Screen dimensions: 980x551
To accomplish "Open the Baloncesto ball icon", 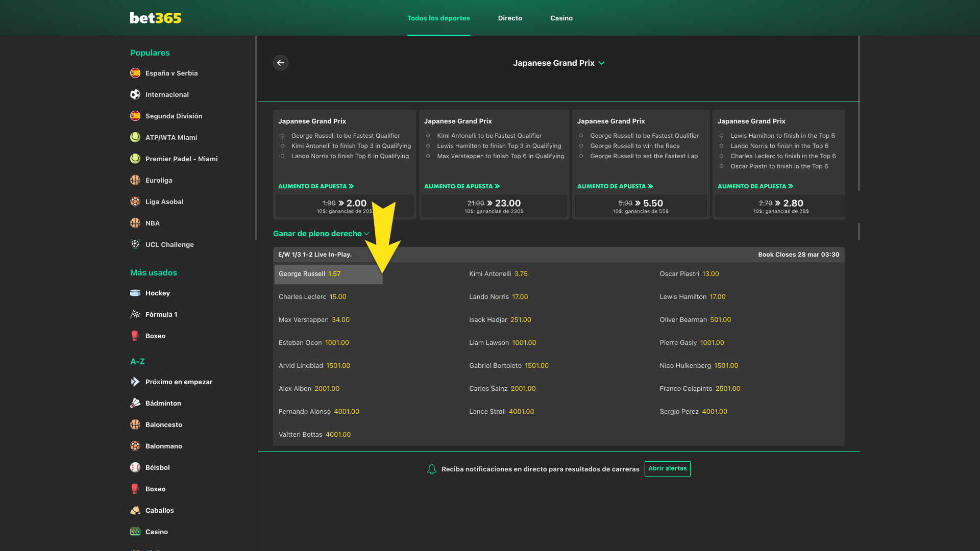I will tap(135, 424).
